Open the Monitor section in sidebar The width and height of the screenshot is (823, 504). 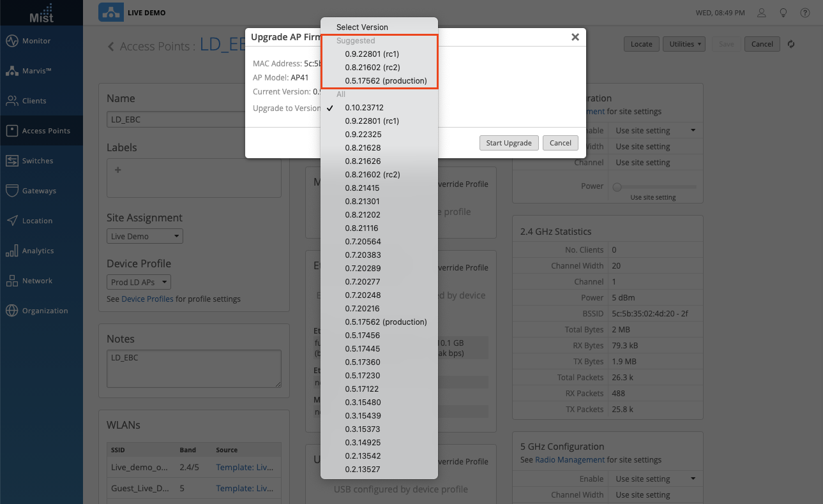42,41
